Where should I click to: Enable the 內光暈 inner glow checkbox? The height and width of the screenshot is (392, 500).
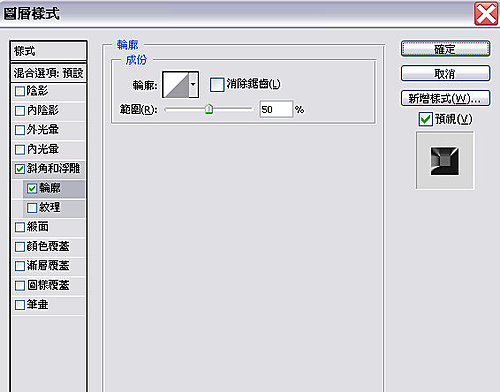click(20, 150)
